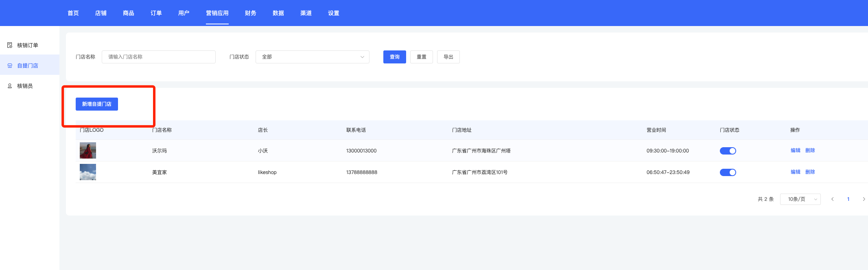The height and width of the screenshot is (270, 868).
Task: Click the 核销订单 sidebar icon
Action: [10, 45]
